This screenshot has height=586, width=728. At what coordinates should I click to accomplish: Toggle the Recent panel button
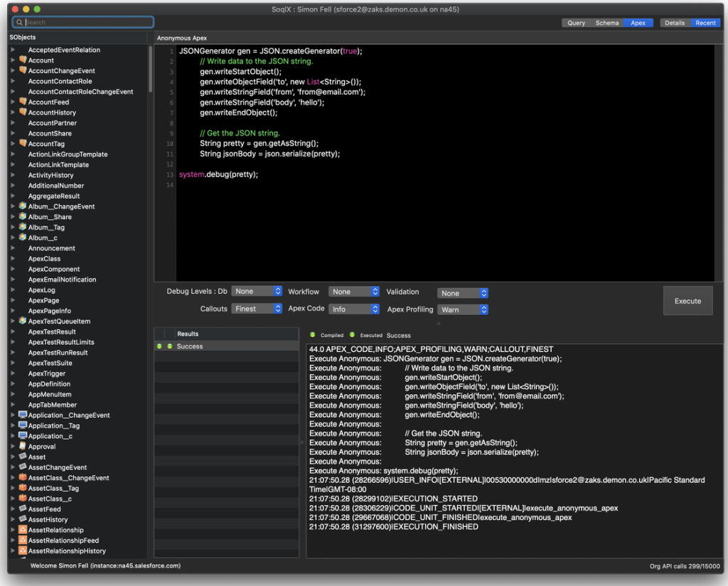point(705,23)
